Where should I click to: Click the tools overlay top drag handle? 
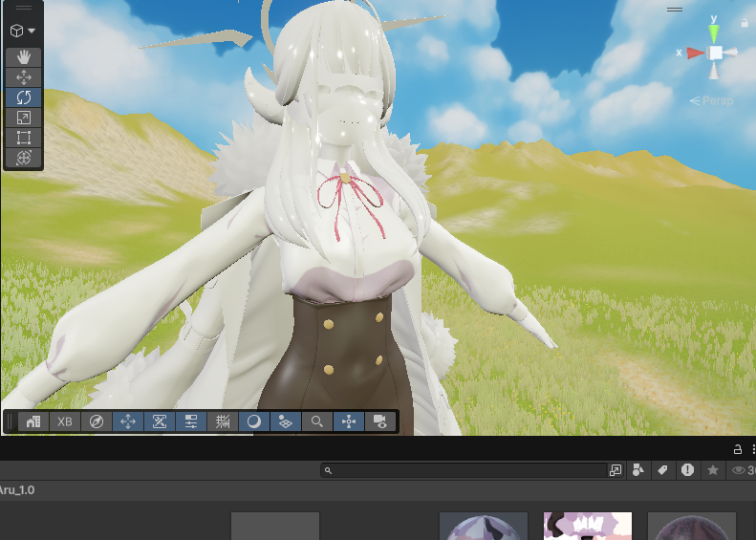[x=24, y=8]
